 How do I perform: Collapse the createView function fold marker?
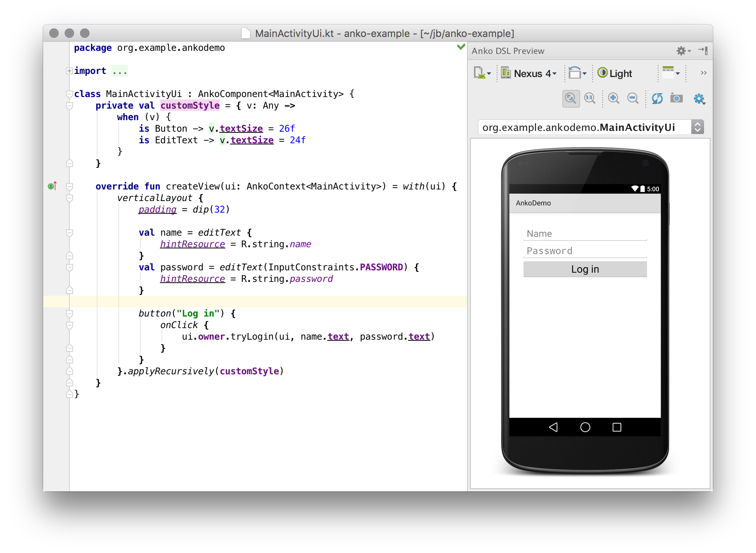(69, 186)
